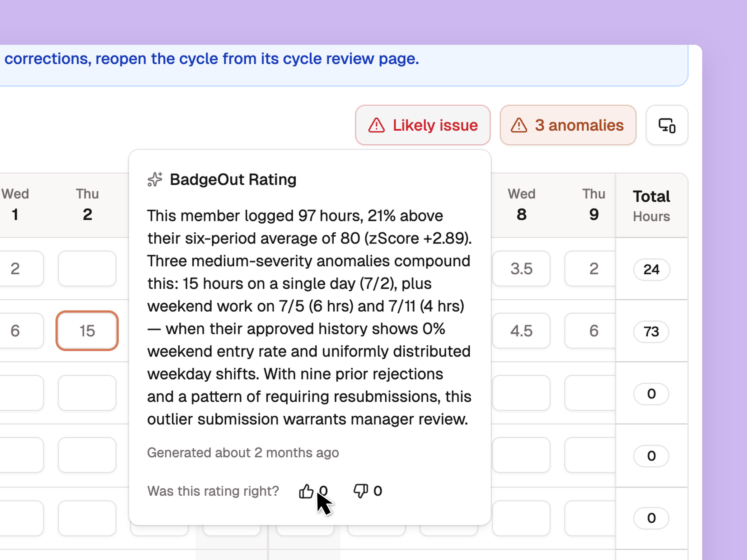Click the empty Thu 2 cell in first row
Viewport: 747px width, 560px height.
point(87,269)
